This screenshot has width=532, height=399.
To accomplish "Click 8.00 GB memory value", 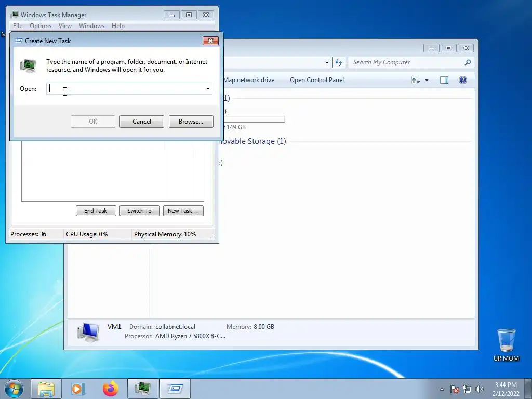I will 264,327.
